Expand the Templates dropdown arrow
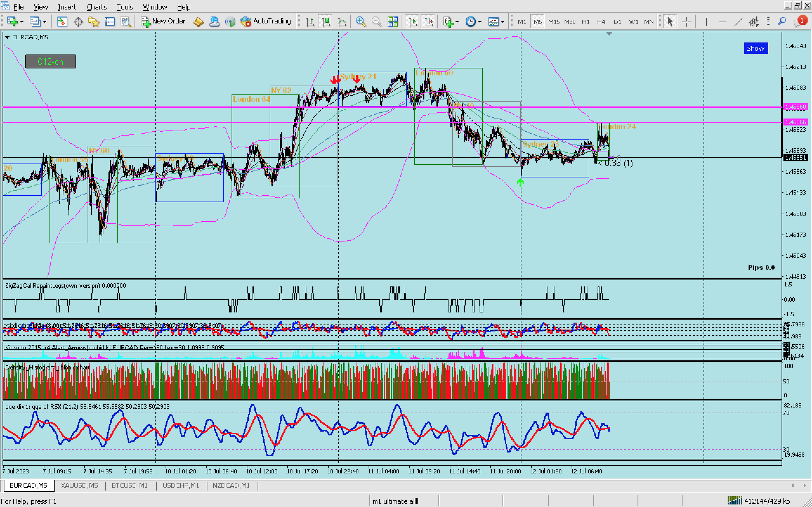Image resolution: width=812 pixels, height=507 pixels. (503, 22)
